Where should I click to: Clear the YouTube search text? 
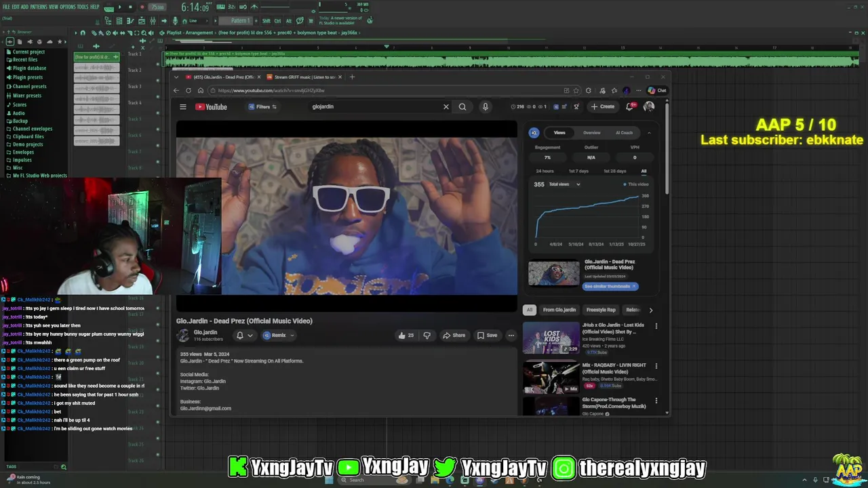(446, 106)
